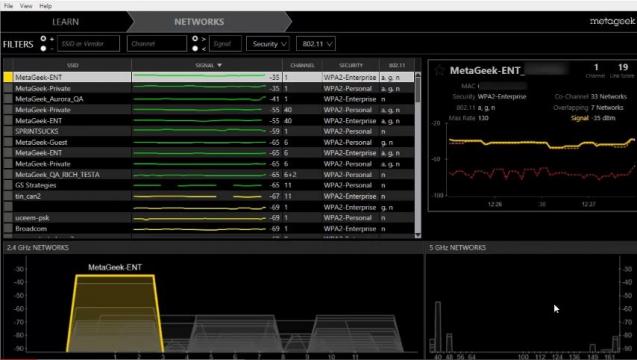Sort networks by the CHANNEL column header
This screenshot has width=637, height=360.
pyautogui.click(x=302, y=65)
